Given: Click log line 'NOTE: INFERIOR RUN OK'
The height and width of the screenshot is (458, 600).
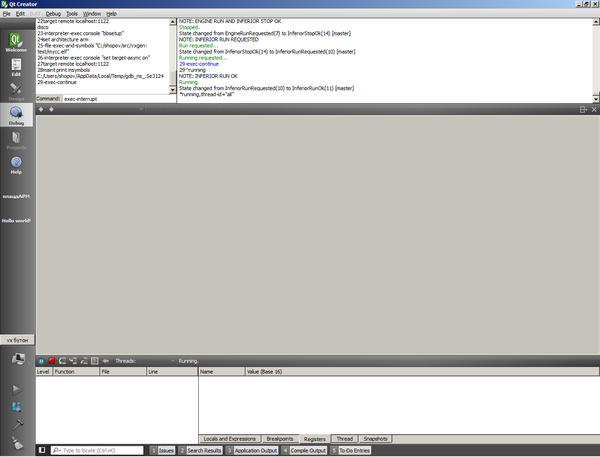Looking at the screenshot, I should point(208,76).
